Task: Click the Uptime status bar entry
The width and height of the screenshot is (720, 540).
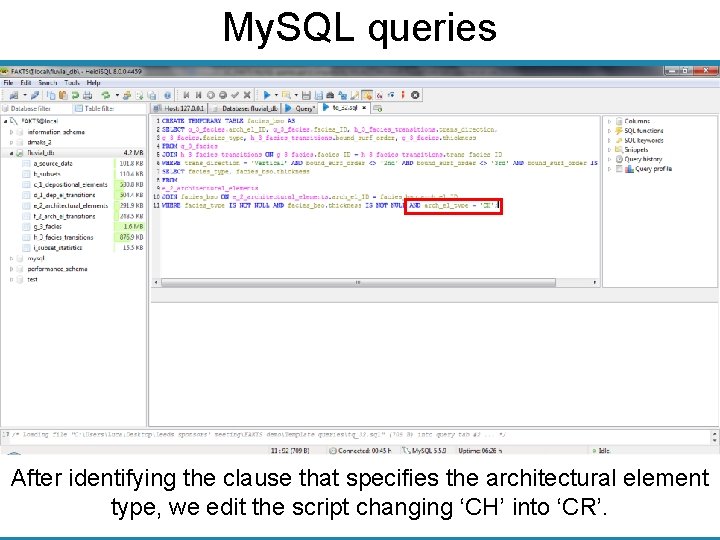Action: (x=480, y=451)
